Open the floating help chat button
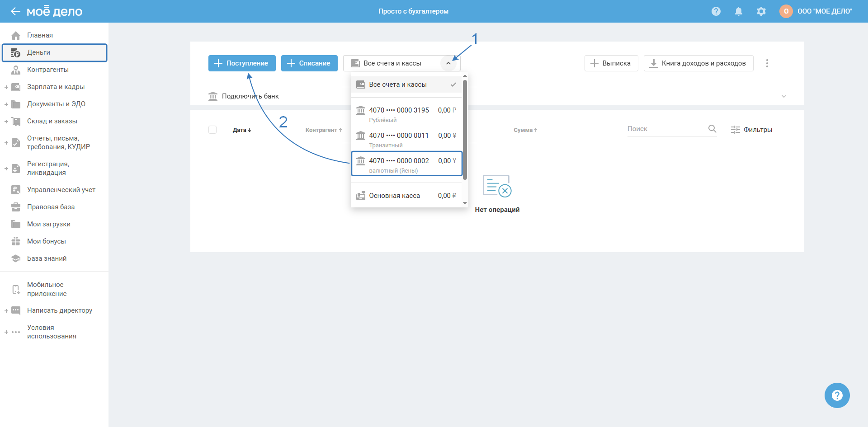This screenshot has width=868, height=427. [x=837, y=395]
